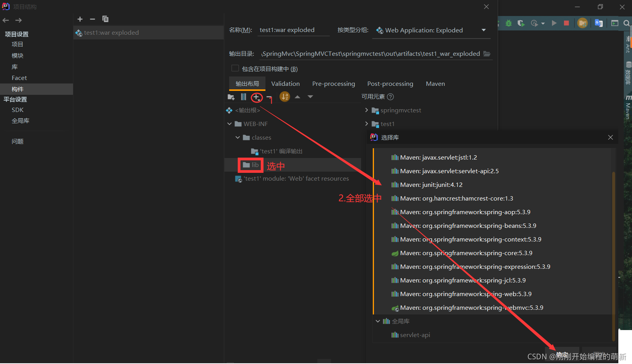Image resolution: width=632 pixels, height=364 pixels.
Task: Select 库 in project settings sidebar
Action: [15, 67]
